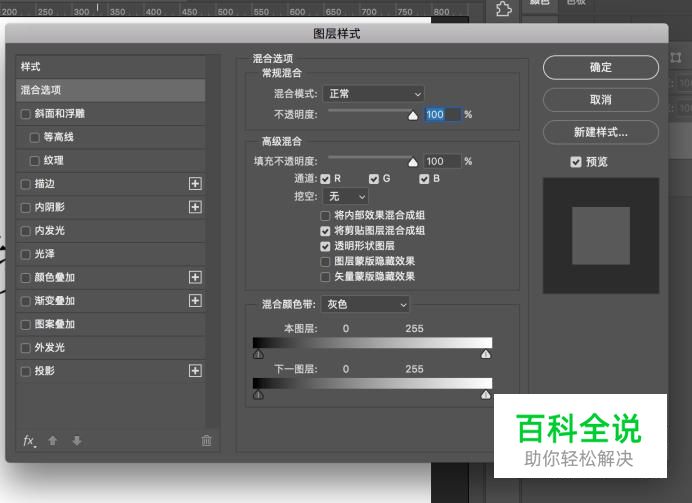Open Inner Glow (内发光) settings row
The height and width of the screenshot is (503, 692).
point(110,231)
